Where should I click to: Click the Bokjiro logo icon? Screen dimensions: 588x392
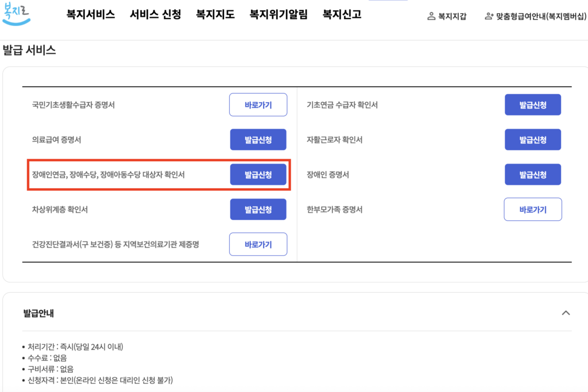tap(17, 14)
